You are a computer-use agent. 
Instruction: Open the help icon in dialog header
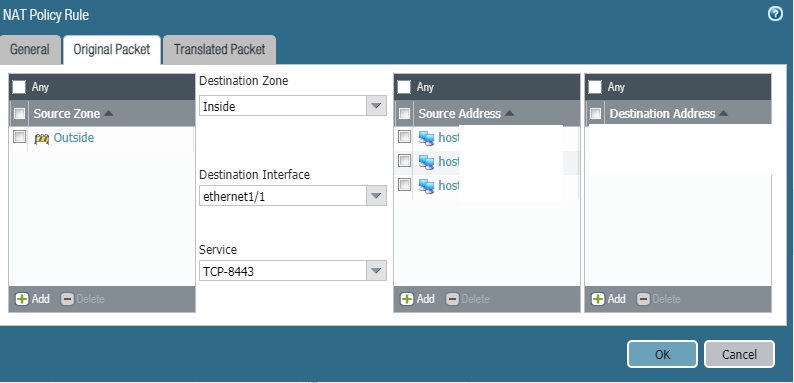(x=775, y=14)
